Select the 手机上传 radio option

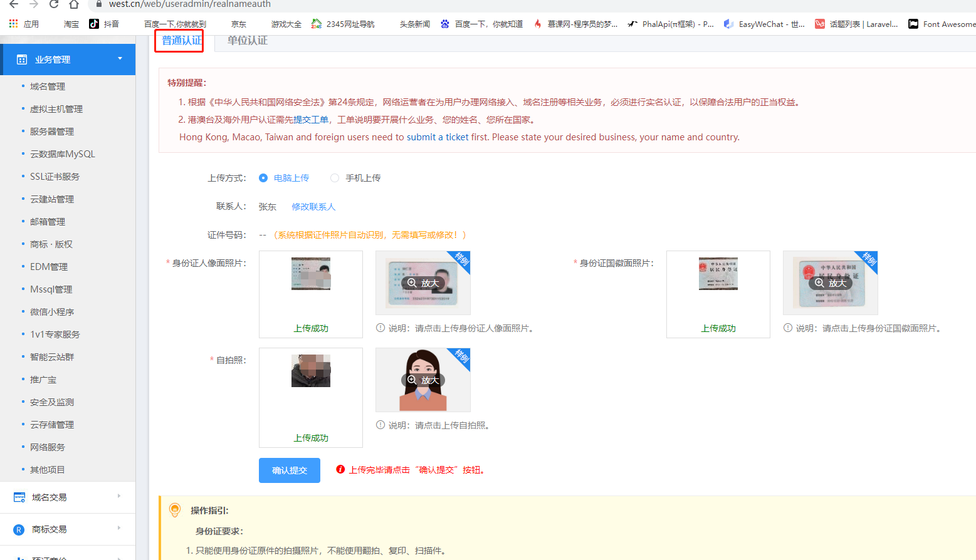335,178
